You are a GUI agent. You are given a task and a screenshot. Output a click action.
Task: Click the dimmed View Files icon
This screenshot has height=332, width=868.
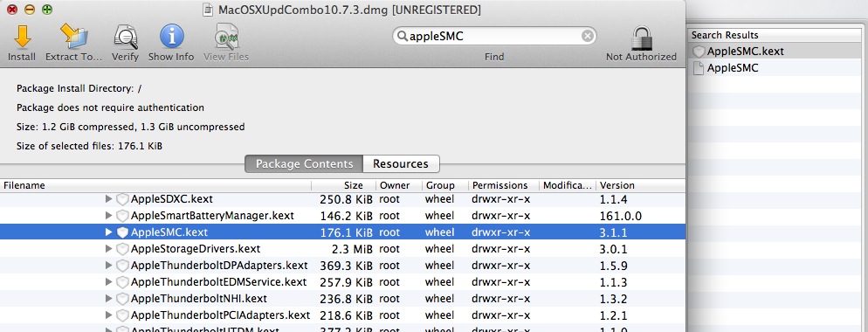[226, 38]
